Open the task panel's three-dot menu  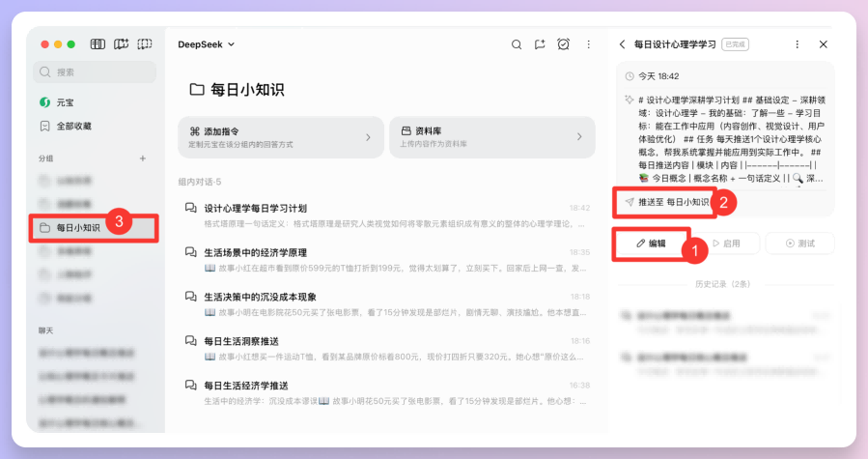(797, 44)
